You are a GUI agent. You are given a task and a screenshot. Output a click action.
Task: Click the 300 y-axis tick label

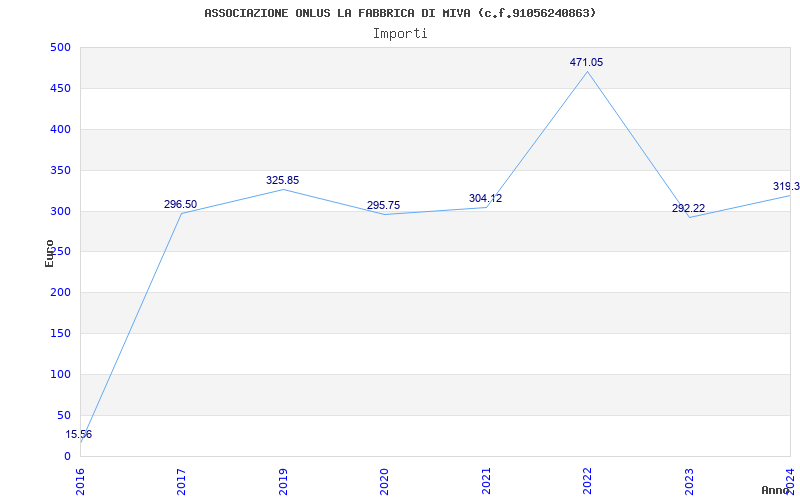(x=60, y=211)
